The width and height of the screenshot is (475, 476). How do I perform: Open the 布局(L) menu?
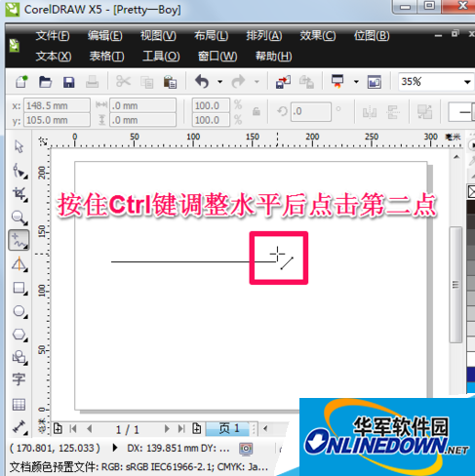tap(212, 35)
